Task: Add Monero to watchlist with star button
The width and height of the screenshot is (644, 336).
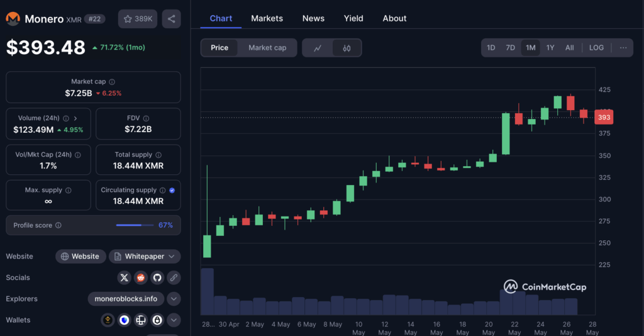Action: coord(138,19)
